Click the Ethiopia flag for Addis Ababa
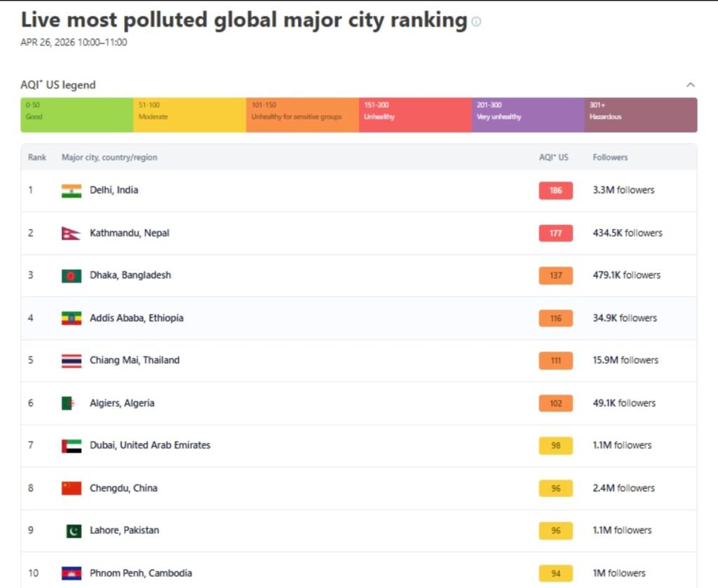Image resolution: width=718 pixels, height=588 pixels. pyautogui.click(x=71, y=318)
